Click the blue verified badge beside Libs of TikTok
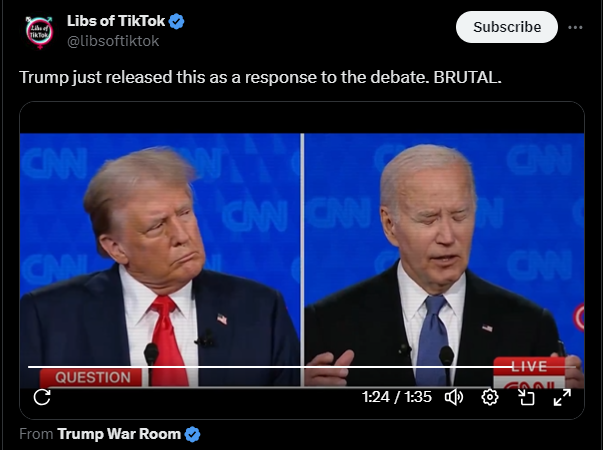The image size is (603, 450). 177,21
